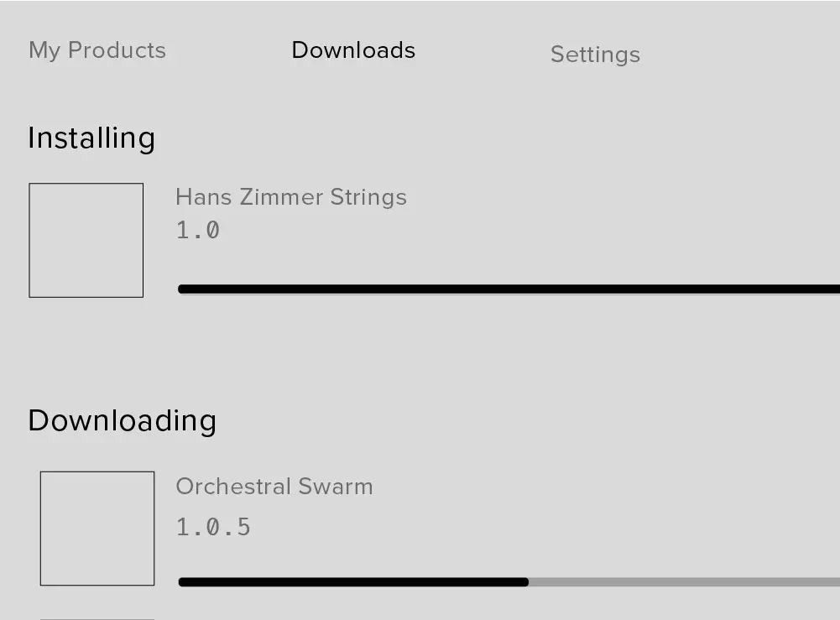The height and width of the screenshot is (620, 840).
Task: Click the Installing section heading
Action: pyautogui.click(x=91, y=138)
